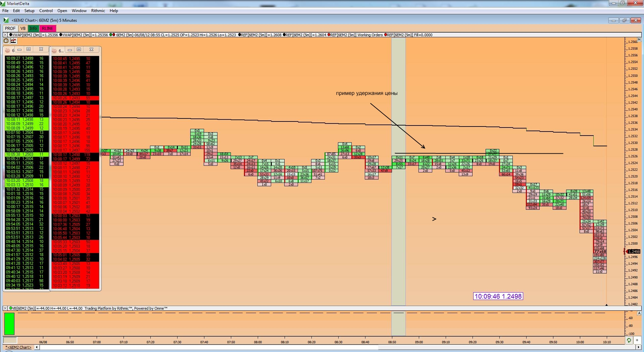Click the MarketDelta application title icon
The image size is (644, 352).
(3, 3)
